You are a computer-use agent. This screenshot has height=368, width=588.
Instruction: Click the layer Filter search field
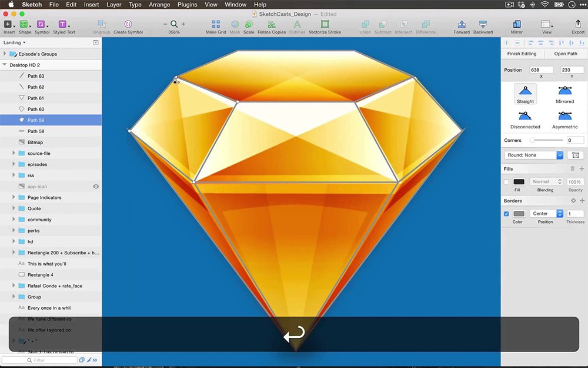point(39,360)
